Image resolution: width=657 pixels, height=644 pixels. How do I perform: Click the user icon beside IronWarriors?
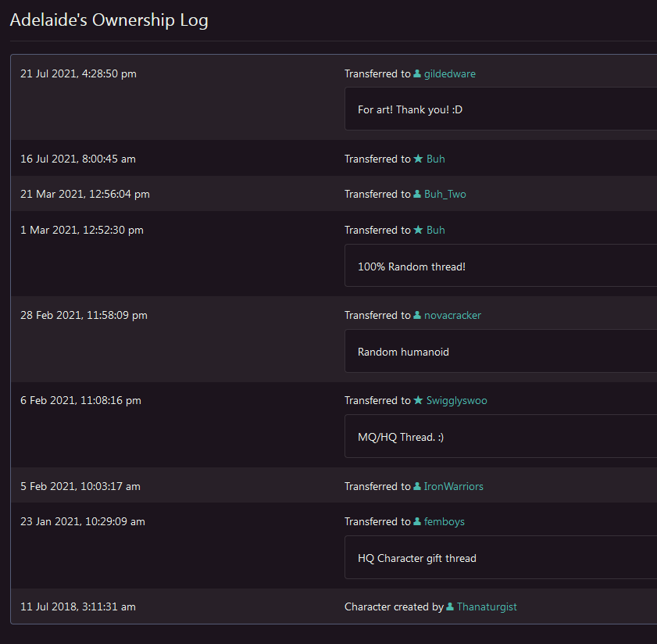[x=417, y=487]
